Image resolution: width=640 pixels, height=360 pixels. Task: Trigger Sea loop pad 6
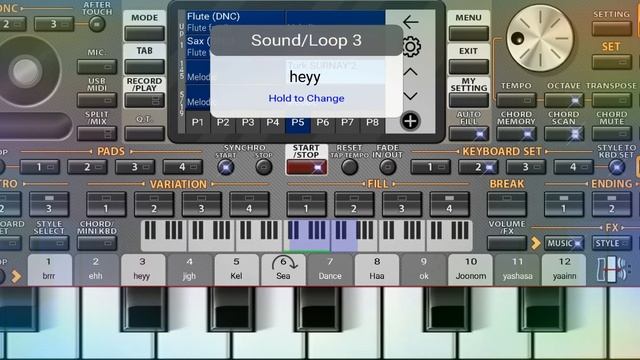pyautogui.click(x=283, y=269)
